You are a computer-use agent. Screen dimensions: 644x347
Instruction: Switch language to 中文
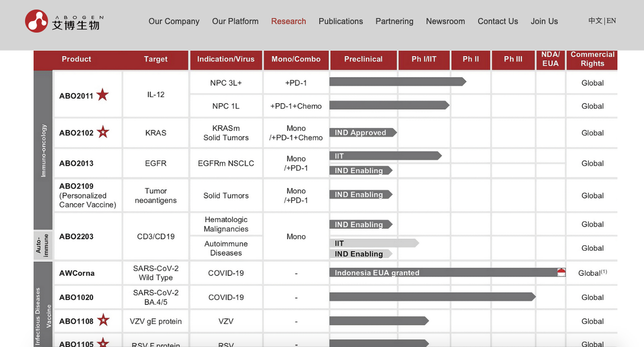tap(595, 21)
